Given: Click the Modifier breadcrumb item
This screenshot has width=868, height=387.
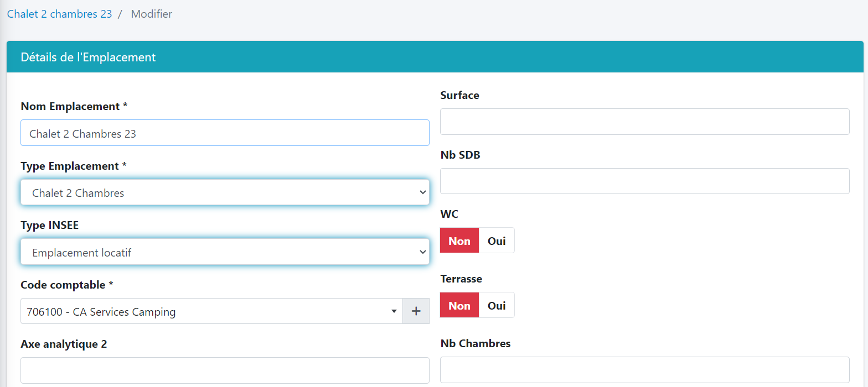Looking at the screenshot, I should click(x=151, y=14).
